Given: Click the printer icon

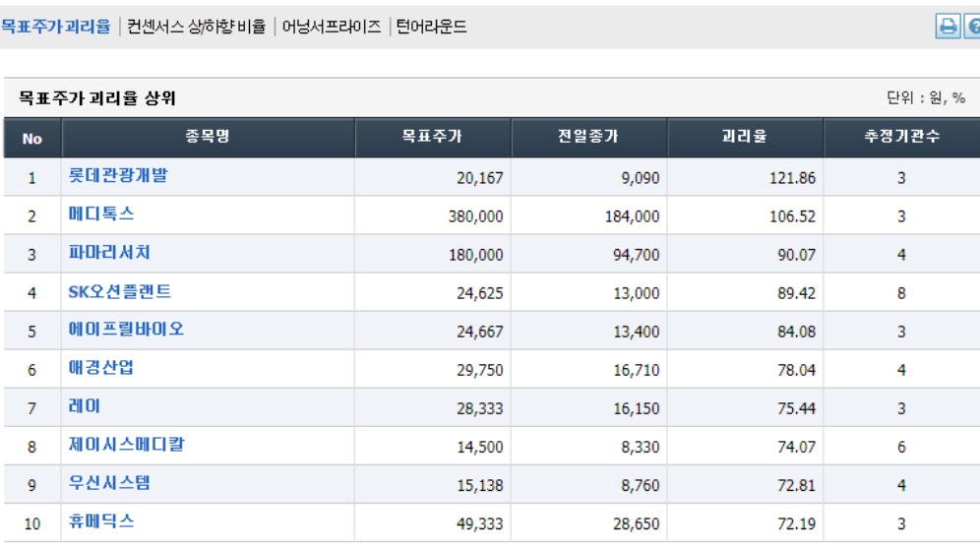Looking at the screenshot, I should click(x=948, y=27).
